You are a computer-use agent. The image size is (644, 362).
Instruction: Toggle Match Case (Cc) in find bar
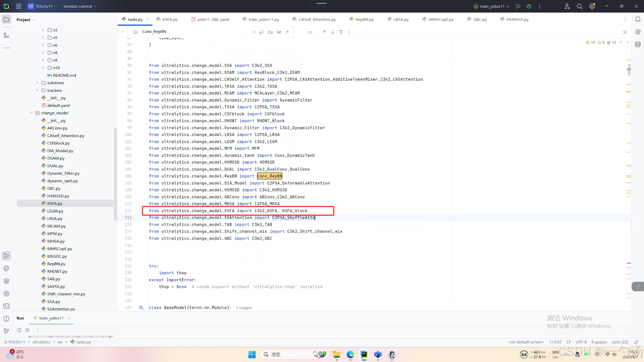pos(270,32)
